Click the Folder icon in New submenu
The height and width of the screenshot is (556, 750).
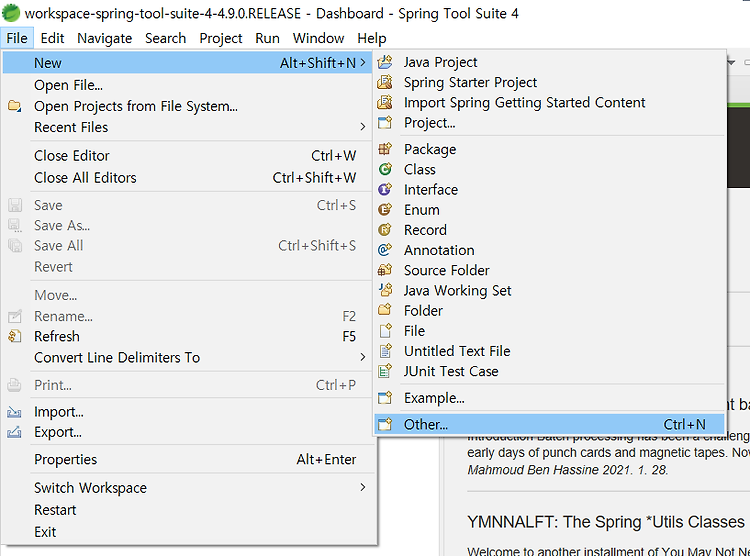tap(385, 311)
